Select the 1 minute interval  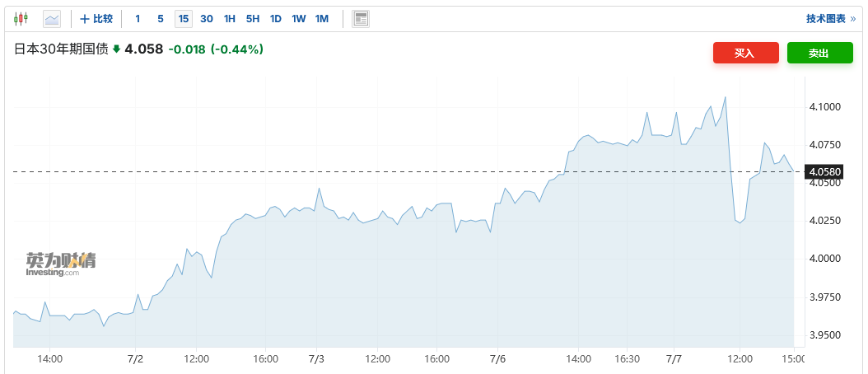138,19
